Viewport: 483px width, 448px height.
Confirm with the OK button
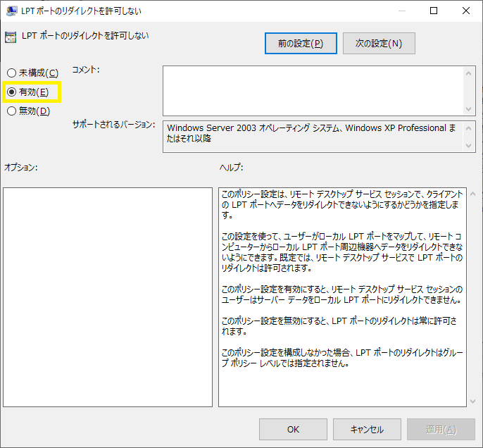click(x=293, y=429)
